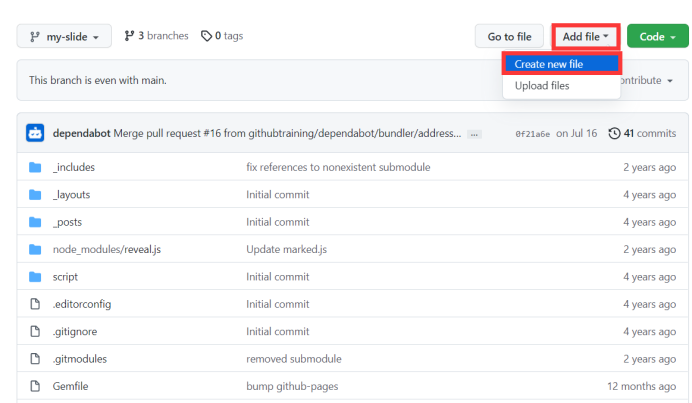Toggle the Add file dropdown
Image resolution: width=692 pixels, height=403 pixels.
coord(586,36)
